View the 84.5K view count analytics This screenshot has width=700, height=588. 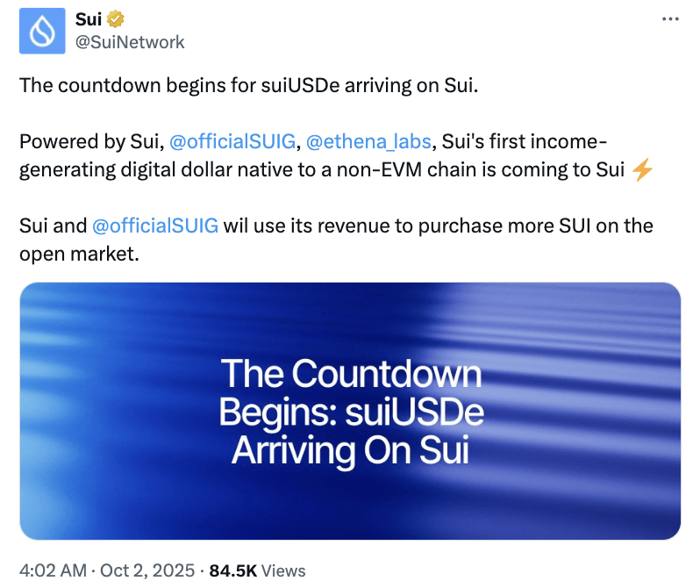(232, 570)
